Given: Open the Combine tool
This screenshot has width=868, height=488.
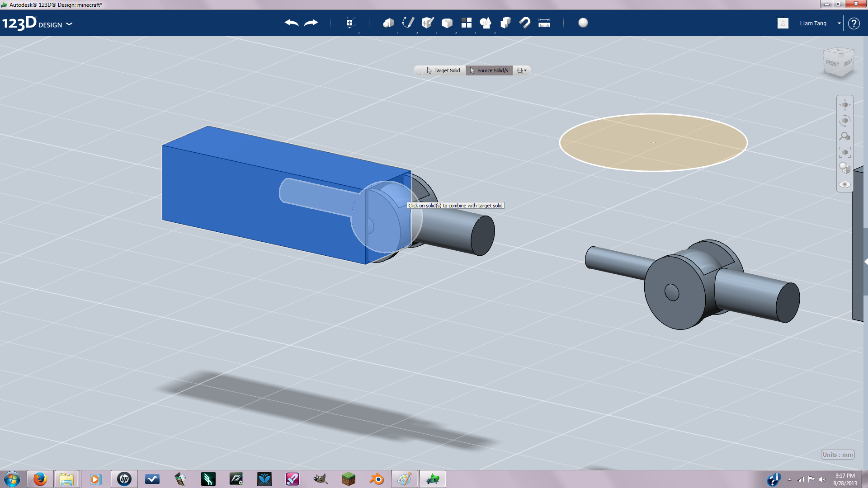Looking at the screenshot, I should click(x=505, y=23).
